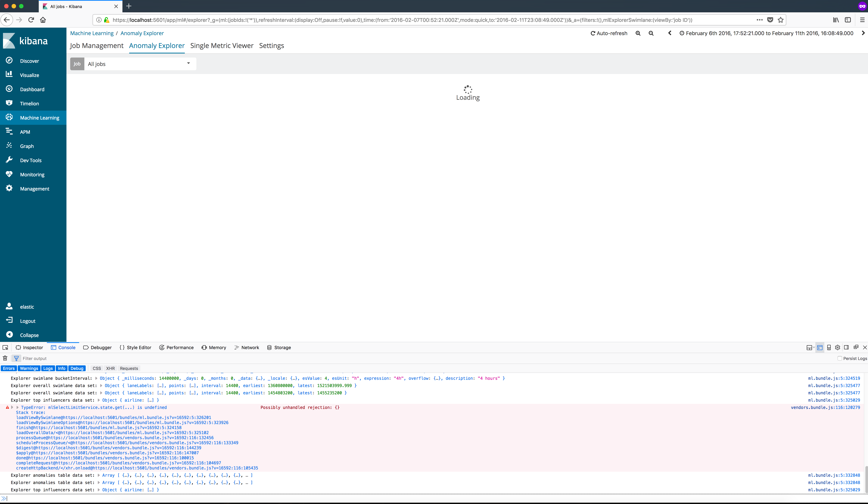The height and width of the screenshot is (504, 868).
Task: Click the Auto-refresh control
Action: pyautogui.click(x=609, y=33)
